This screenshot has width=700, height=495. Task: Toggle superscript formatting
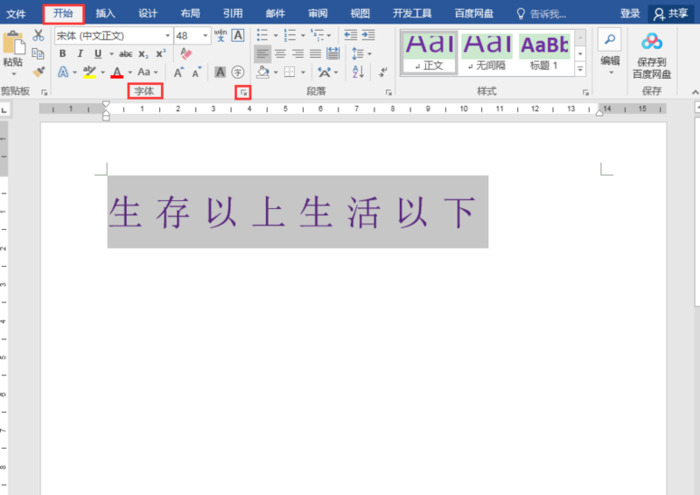point(161,54)
